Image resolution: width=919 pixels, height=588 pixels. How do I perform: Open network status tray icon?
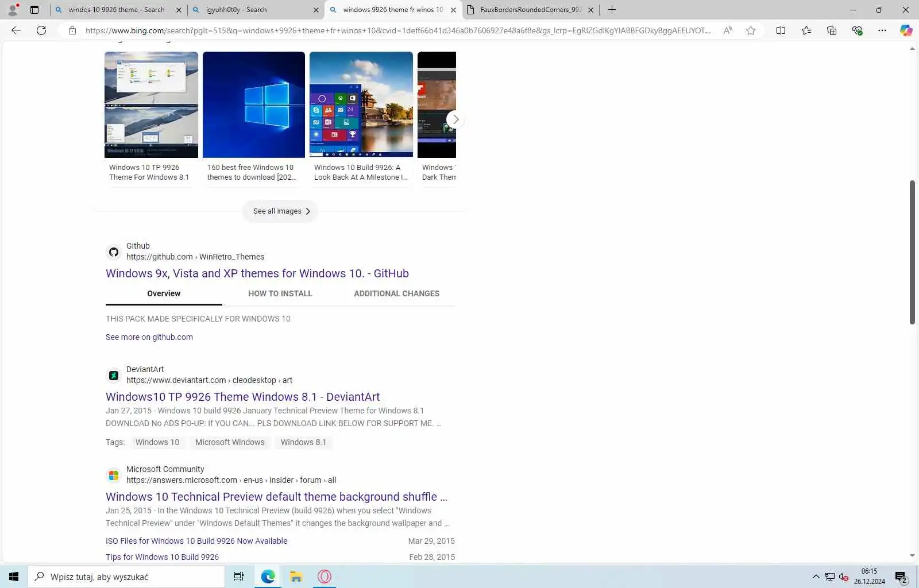pyautogui.click(x=830, y=577)
